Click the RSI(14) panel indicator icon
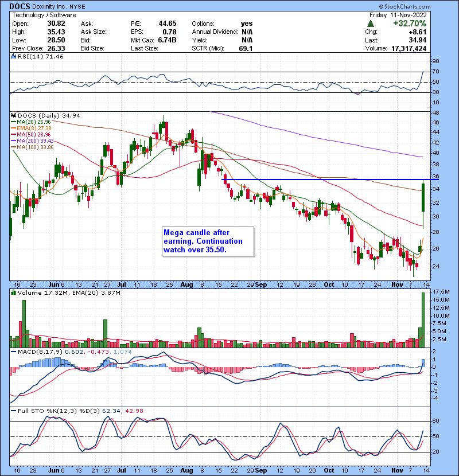 tap(13, 56)
